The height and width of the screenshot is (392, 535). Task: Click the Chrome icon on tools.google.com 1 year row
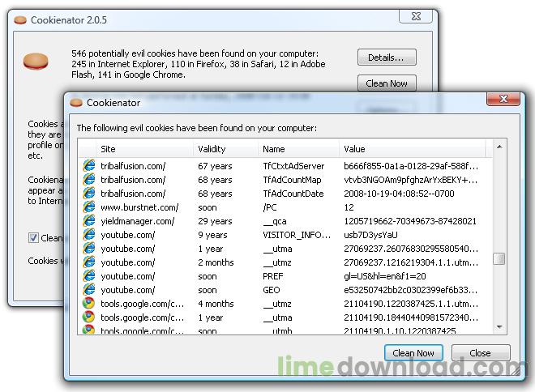coord(88,317)
